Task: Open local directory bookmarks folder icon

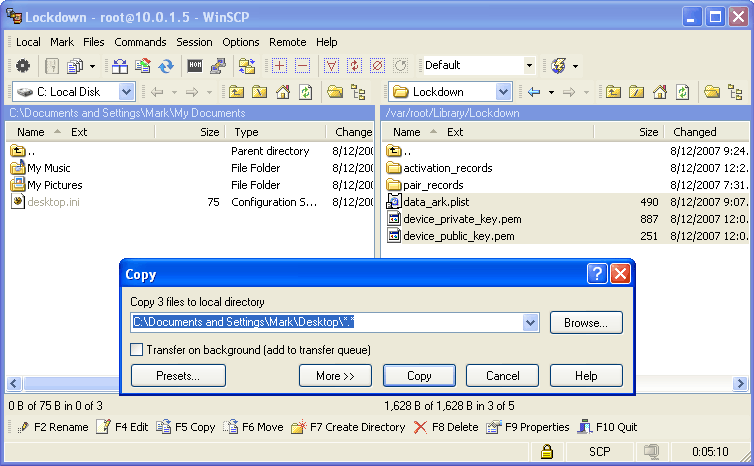Action: (335, 91)
